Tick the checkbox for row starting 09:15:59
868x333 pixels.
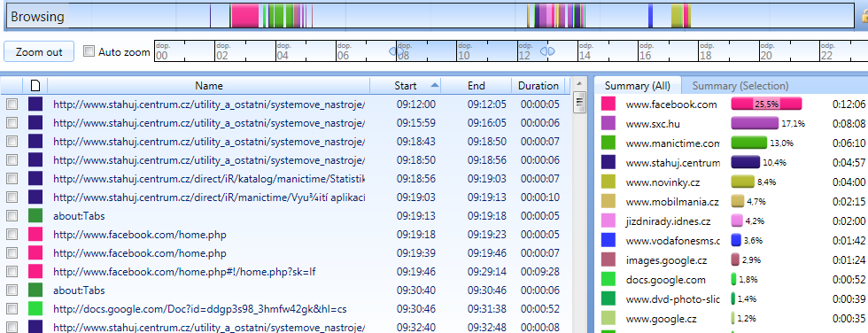[12, 123]
